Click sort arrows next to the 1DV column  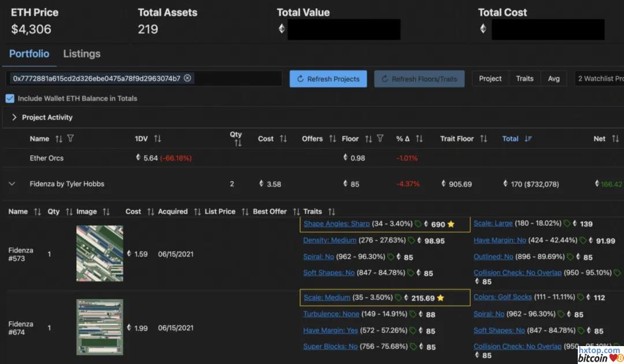[158, 139]
